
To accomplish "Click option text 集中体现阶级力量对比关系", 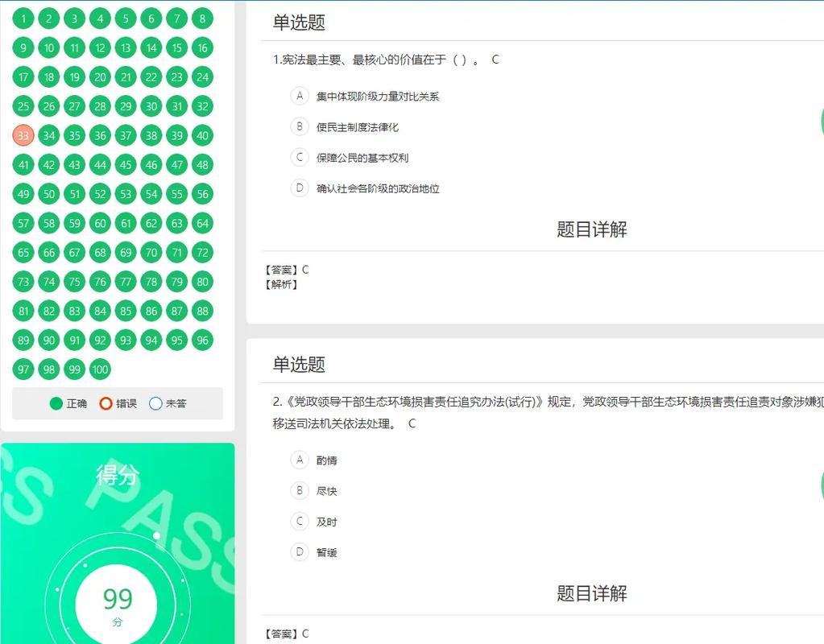I will [x=377, y=97].
